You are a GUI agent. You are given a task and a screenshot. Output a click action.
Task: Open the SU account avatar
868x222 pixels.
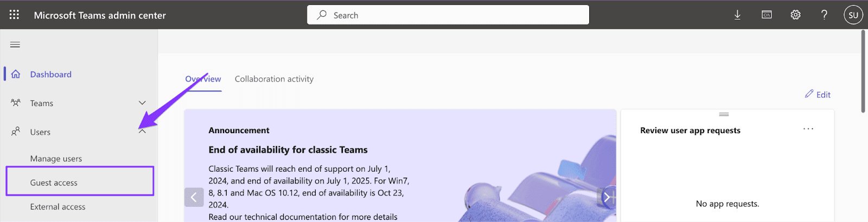[853, 15]
